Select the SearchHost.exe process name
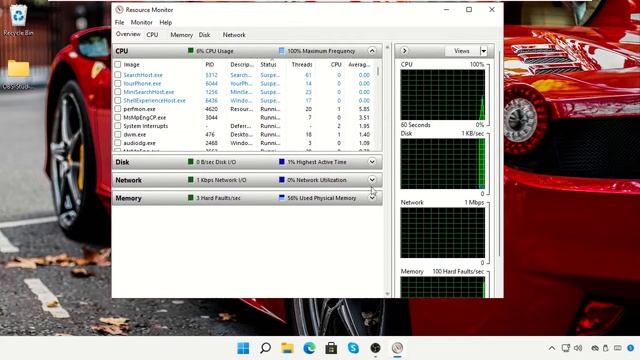This screenshot has width=640, height=360. 143,75
